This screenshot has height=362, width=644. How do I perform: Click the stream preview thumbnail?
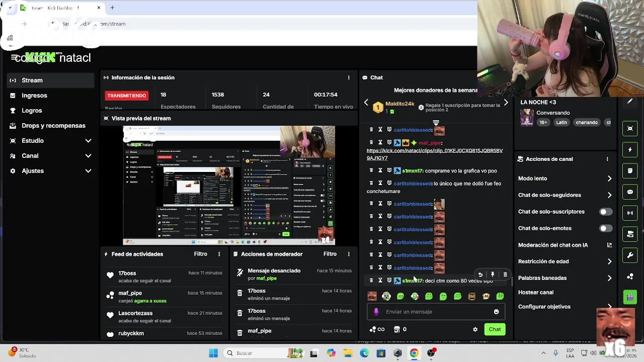point(229,185)
